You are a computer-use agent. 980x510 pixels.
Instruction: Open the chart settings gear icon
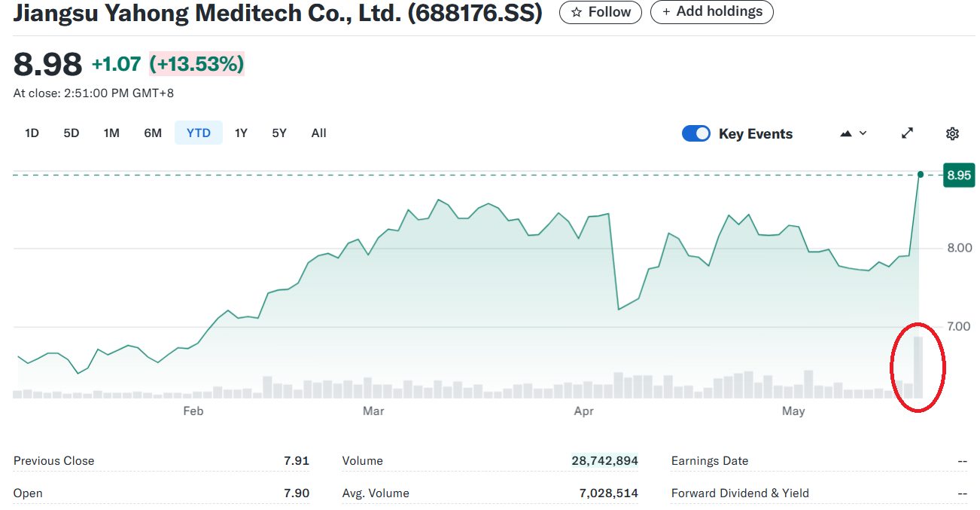tap(952, 133)
